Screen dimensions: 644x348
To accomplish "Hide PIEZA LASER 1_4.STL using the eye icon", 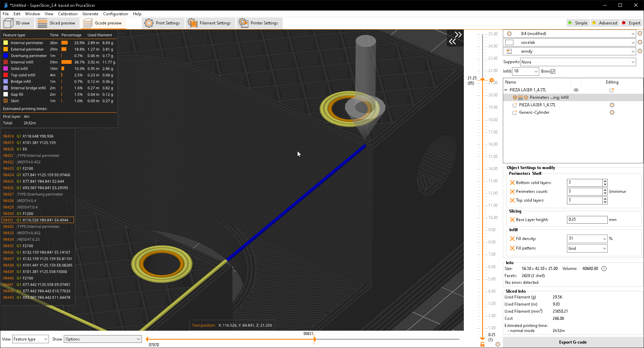I will [x=576, y=90].
